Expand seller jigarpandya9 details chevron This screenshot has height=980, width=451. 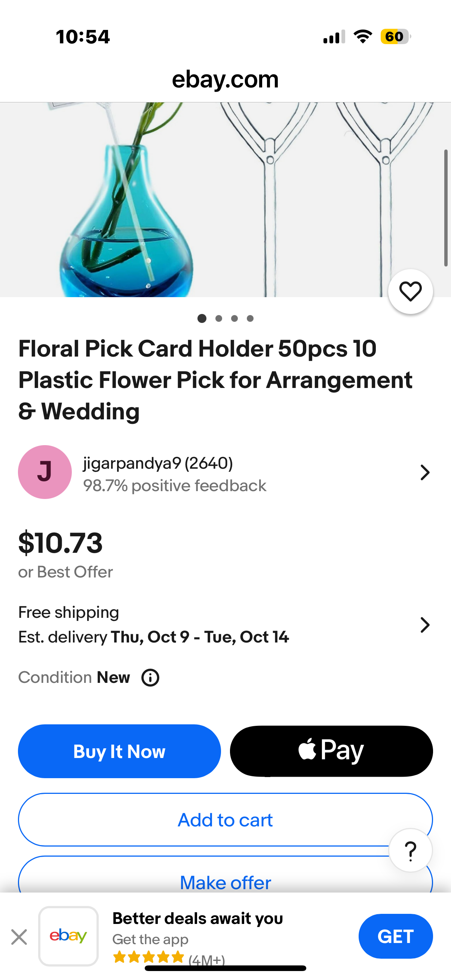tap(425, 472)
